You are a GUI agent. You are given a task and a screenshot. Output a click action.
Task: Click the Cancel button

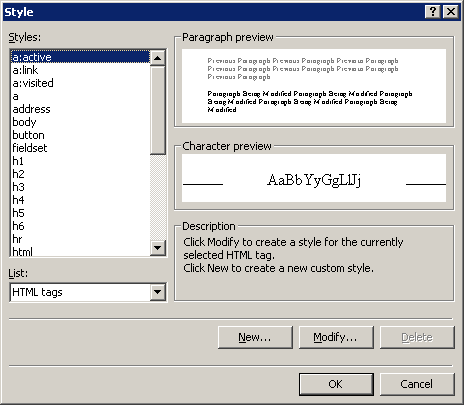[417, 384]
